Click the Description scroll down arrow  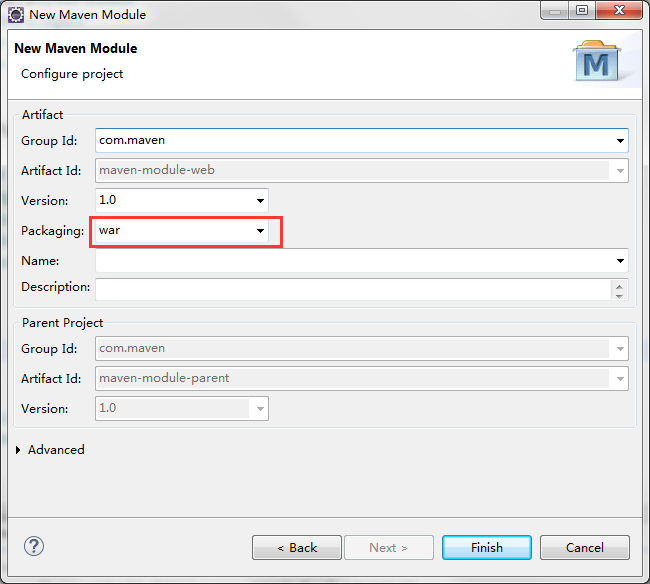619,296
